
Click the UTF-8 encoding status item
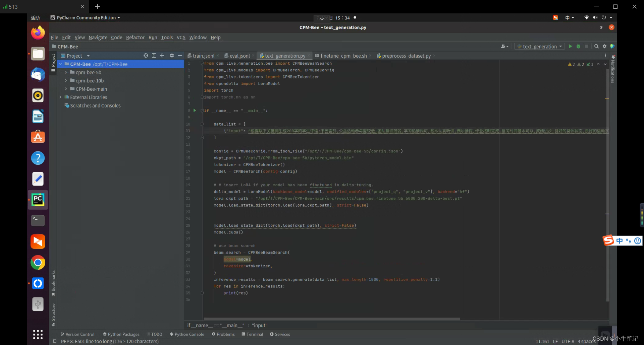568,342
